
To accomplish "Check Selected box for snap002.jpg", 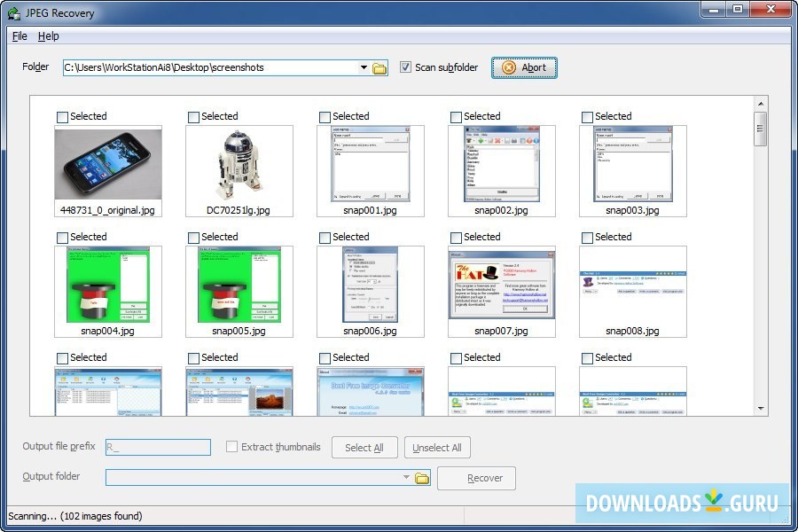I will click(x=456, y=117).
